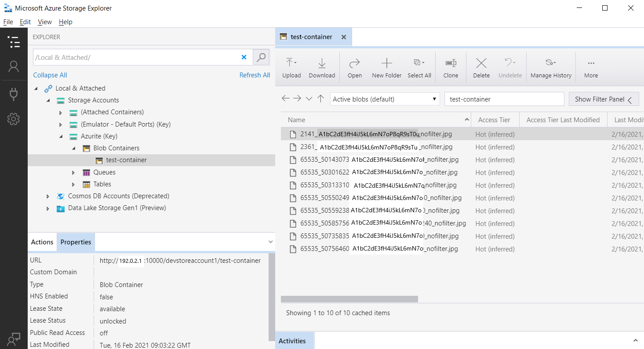Click the New Folder plus icon
This screenshot has width=644, height=349.
click(386, 63)
